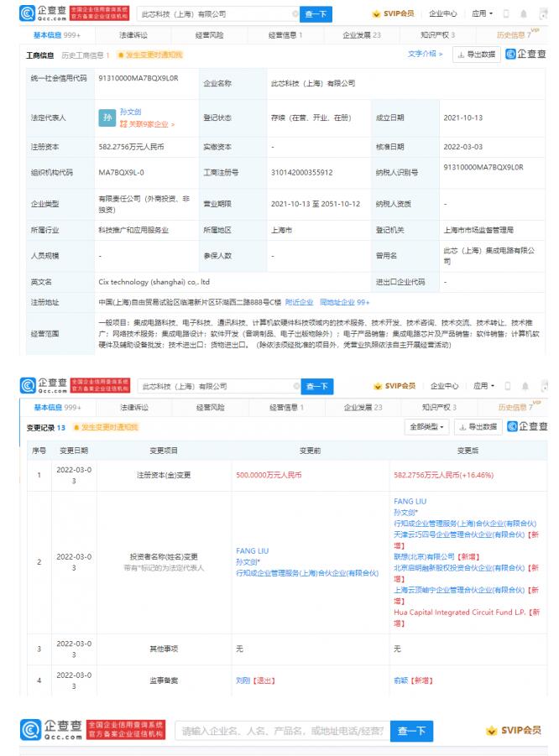Click credit code 91310000MA7BQX9L0R beside 统一社会信用代码
The width and height of the screenshot is (559, 756).
(x=138, y=78)
